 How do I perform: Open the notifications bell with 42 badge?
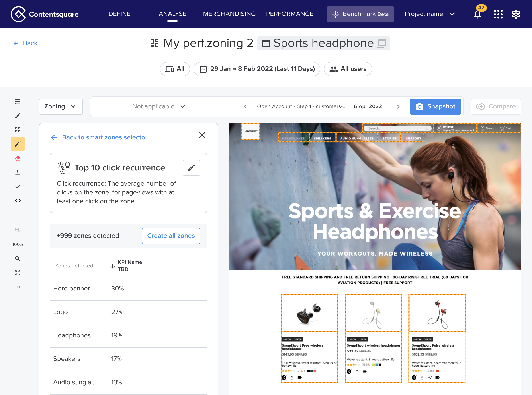(477, 14)
